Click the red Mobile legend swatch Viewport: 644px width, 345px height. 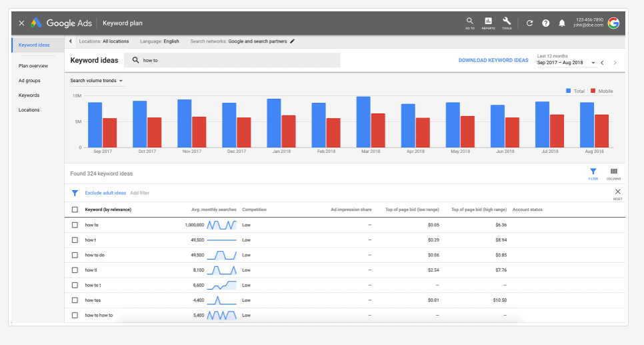(593, 91)
